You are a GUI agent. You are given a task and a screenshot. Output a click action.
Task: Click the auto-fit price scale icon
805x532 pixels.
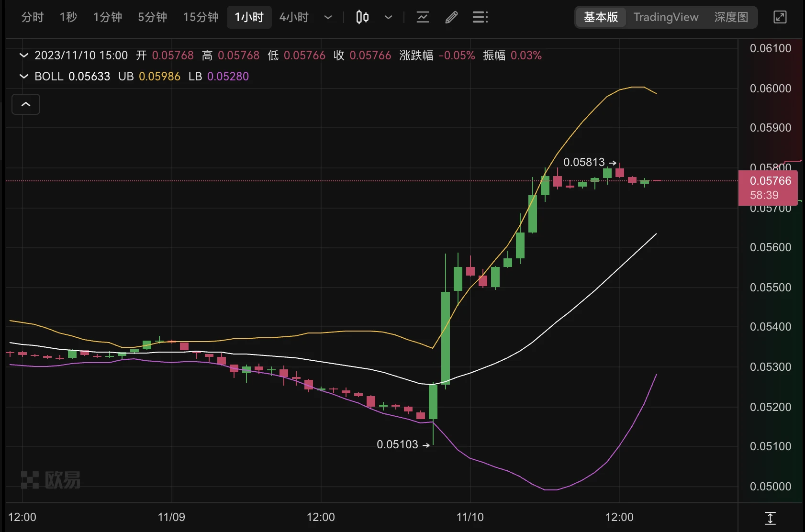coord(770,518)
